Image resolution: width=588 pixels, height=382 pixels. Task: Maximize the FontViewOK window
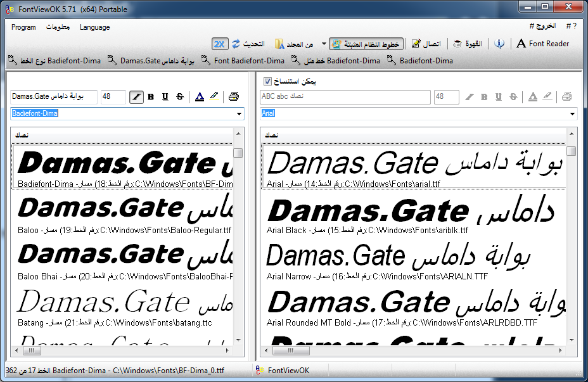tap(544, 6)
